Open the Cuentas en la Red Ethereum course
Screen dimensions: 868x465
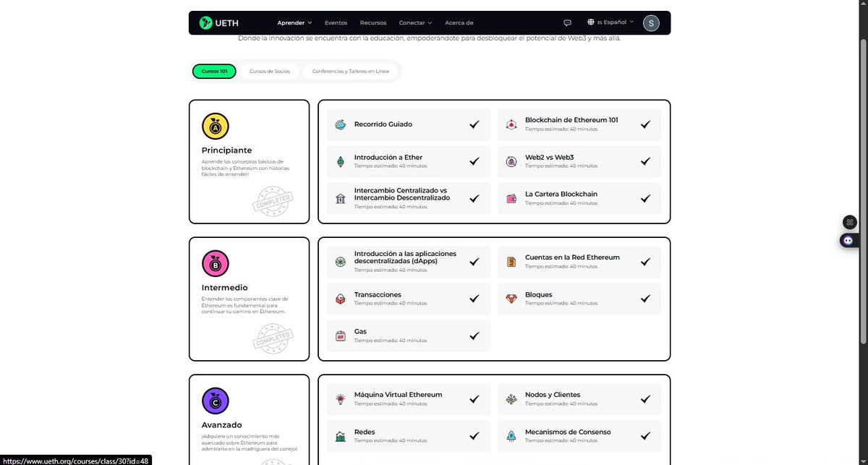tap(579, 262)
